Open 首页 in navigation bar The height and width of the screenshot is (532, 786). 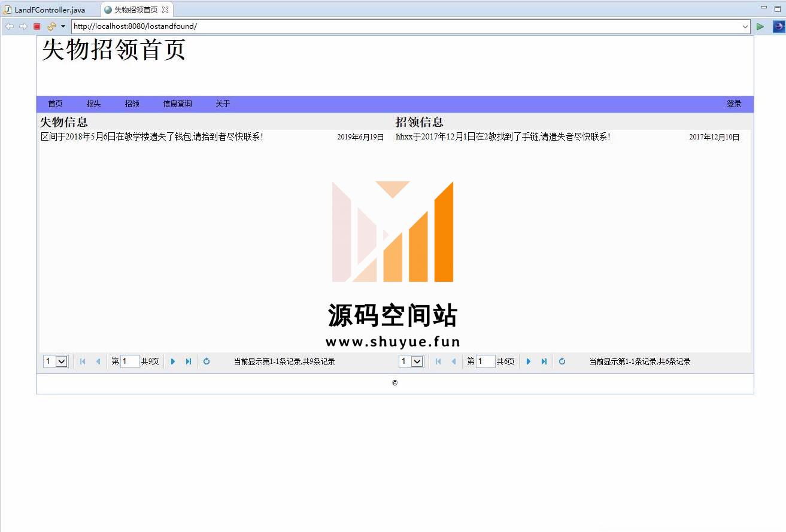click(55, 104)
